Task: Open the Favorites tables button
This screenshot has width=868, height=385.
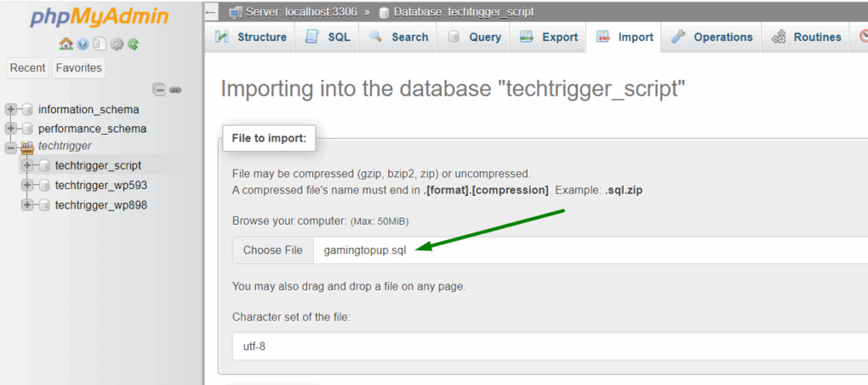Action: [x=78, y=68]
